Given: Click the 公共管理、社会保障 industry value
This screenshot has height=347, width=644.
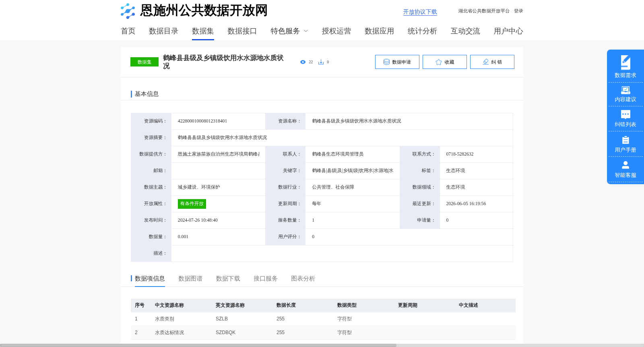Looking at the screenshot, I should (x=333, y=187).
